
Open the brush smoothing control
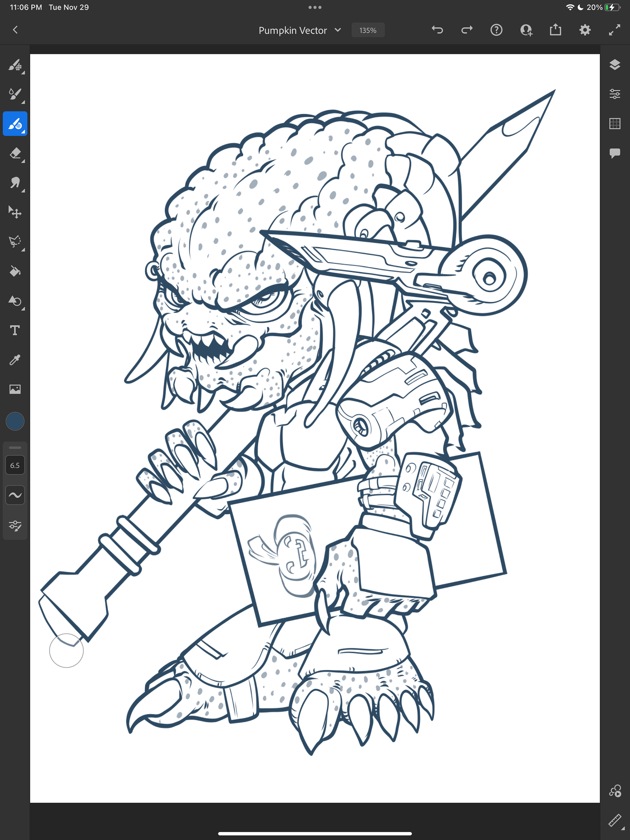point(15,495)
